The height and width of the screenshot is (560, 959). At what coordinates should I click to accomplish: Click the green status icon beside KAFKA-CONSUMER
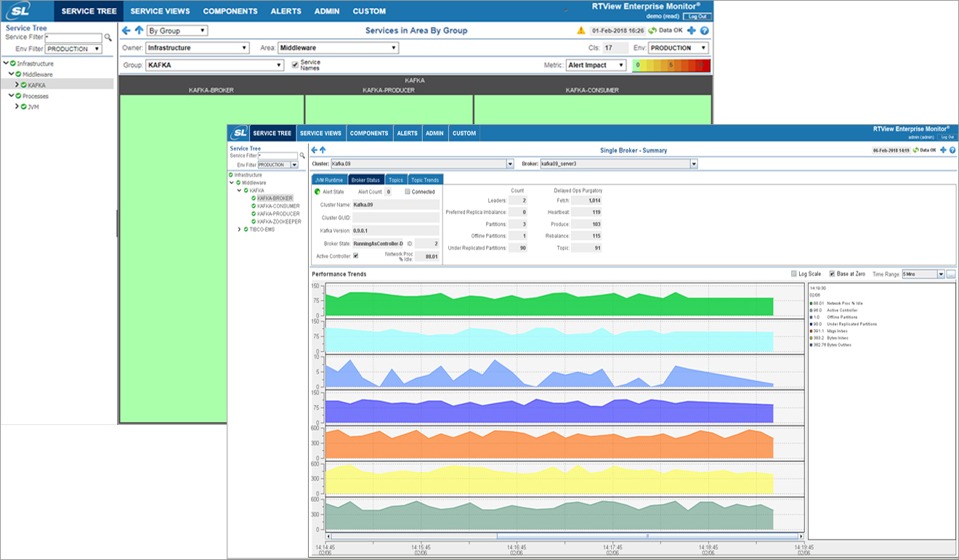coord(254,206)
